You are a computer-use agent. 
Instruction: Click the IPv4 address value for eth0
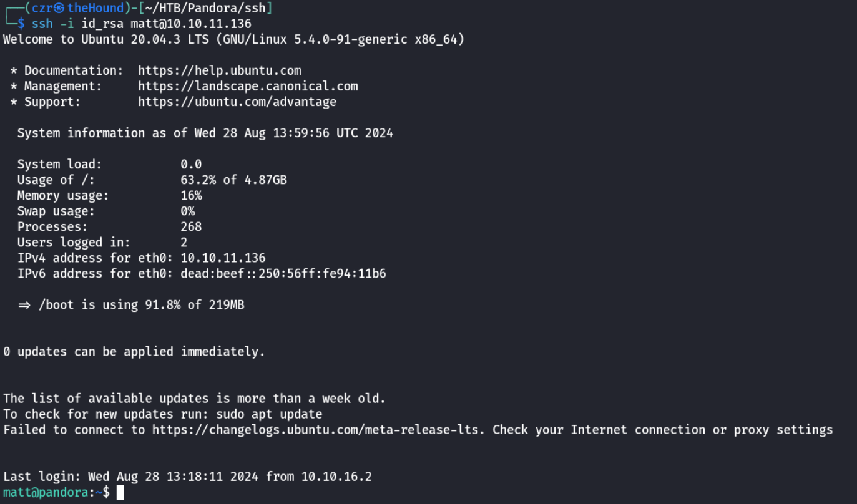[x=223, y=258]
